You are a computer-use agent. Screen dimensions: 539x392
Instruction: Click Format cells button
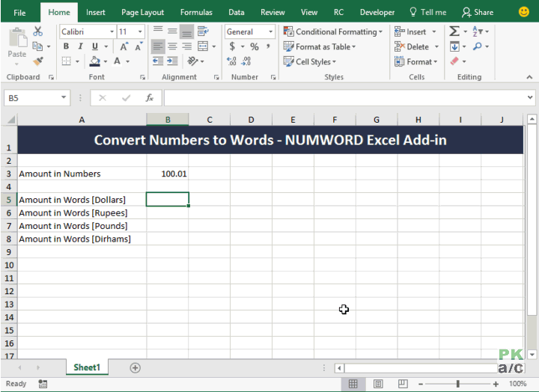point(416,61)
